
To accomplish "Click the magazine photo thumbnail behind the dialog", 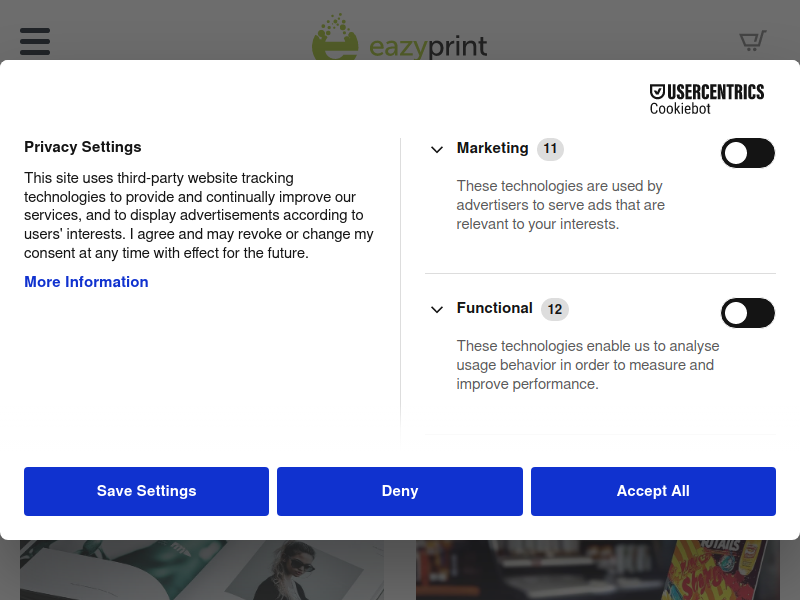I will pos(202,570).
